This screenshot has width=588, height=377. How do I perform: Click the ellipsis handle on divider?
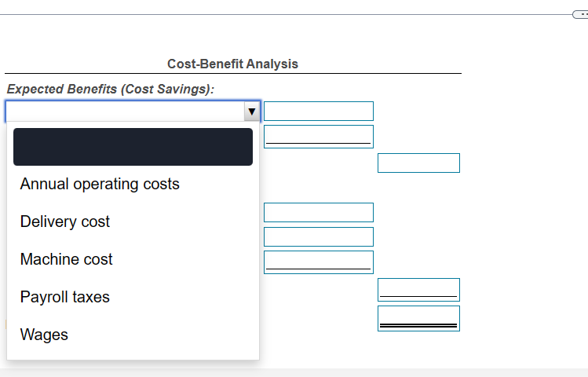click(580, 14)
